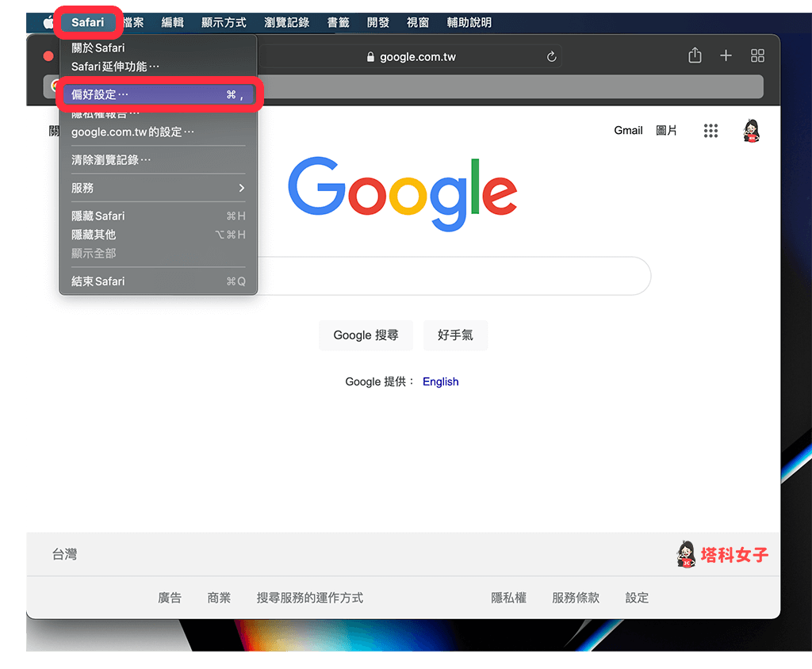
Task: Click the Google search input field
Action: (x=454, y=276)
